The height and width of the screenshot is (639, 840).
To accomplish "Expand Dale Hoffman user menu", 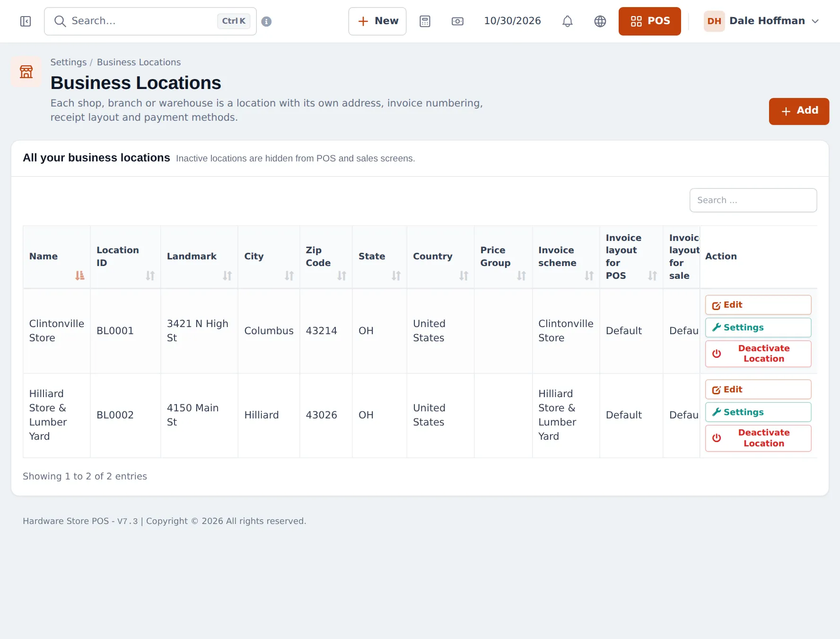I will coord(761,21).
